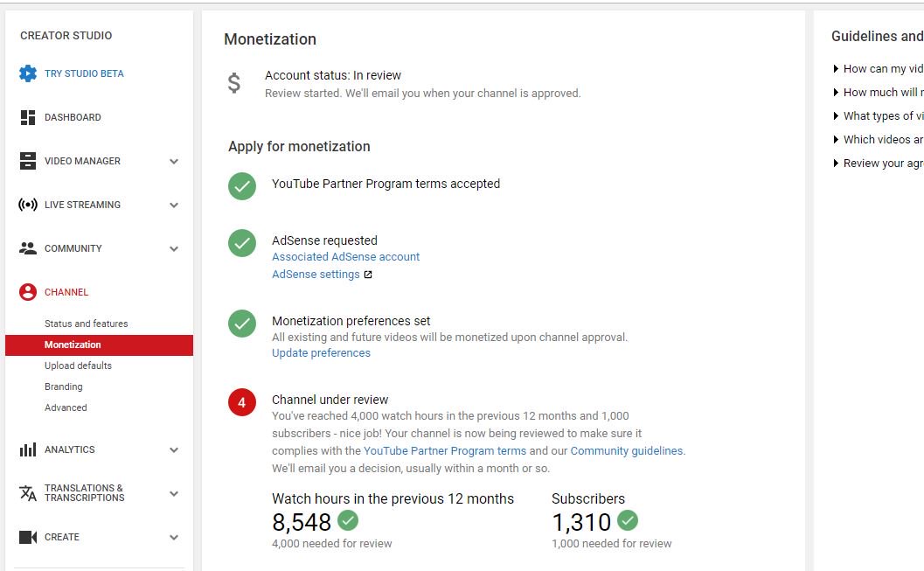Open the YouTube Partner Program terms link
924x571 pixels.
tap(445, 451)
